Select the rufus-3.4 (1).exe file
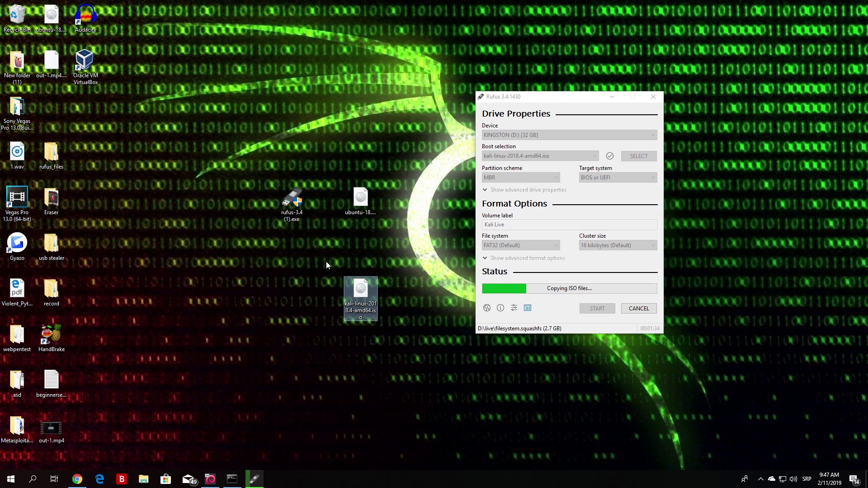The image size is (868, 488). (292, 204)
